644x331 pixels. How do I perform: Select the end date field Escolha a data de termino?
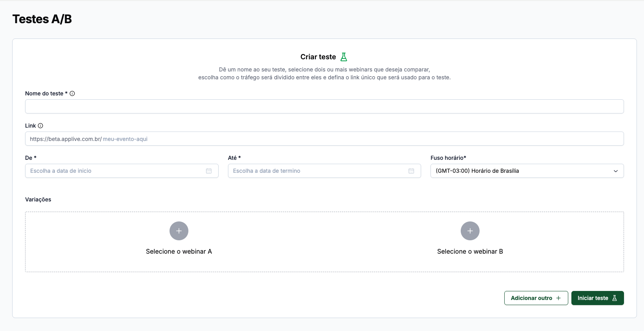tap(325, 171)
